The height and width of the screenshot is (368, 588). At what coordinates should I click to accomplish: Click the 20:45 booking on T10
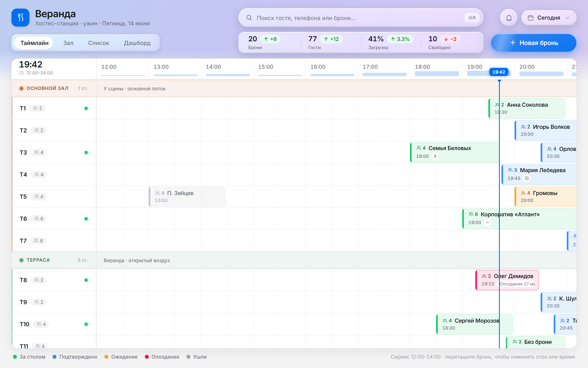click(x=565, y=324)
